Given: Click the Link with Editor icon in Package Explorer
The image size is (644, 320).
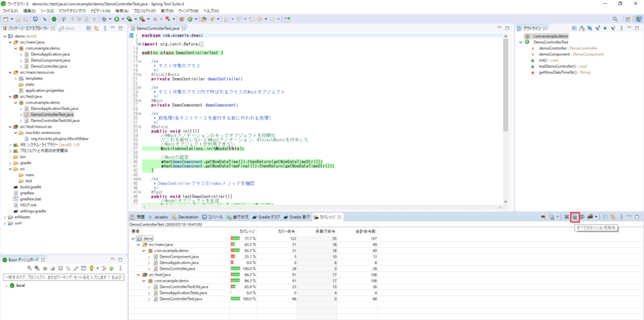Looking at the screenshot, I should 97,28.
